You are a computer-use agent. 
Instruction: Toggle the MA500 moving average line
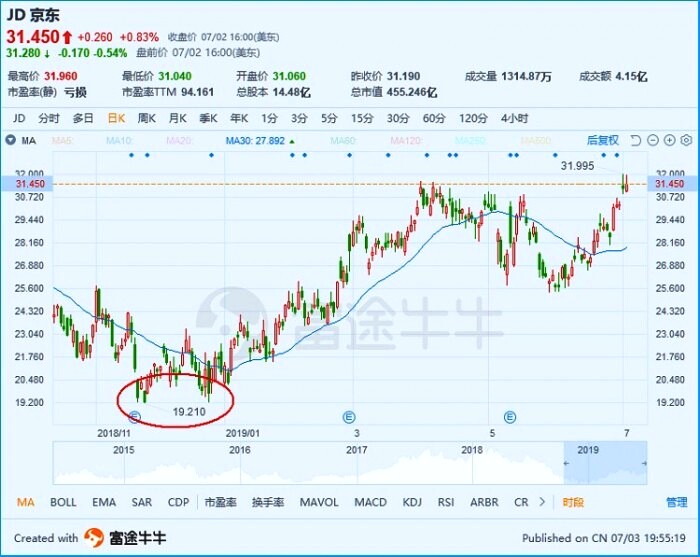(535, 141)
